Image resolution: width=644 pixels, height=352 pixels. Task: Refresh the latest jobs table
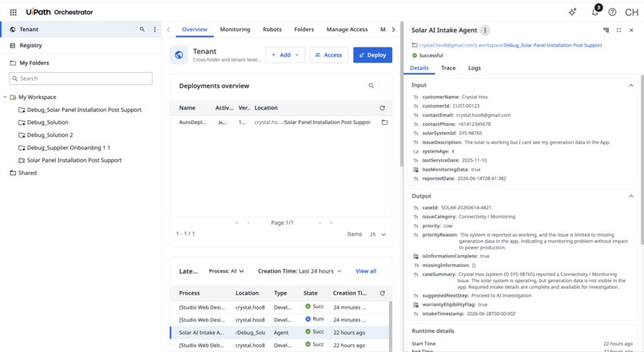383,293
